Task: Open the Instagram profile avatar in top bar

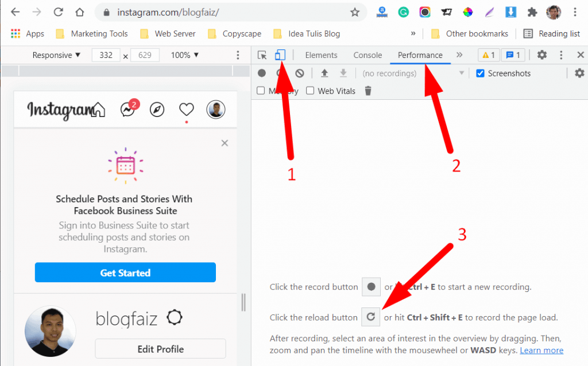Action: (x=216, y=110)
